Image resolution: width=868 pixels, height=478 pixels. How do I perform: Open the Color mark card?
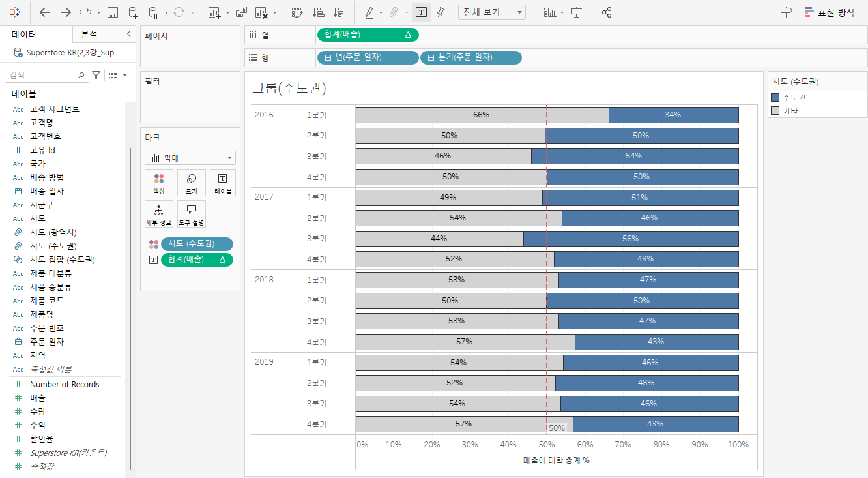(x=159, y=183)
